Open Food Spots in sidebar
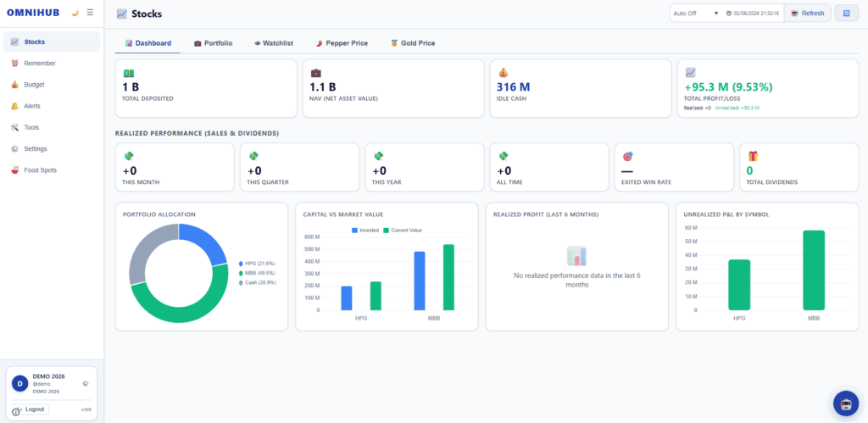Image resolution: width=868 pixels, height=423 pixels. (x=52, y=170)
